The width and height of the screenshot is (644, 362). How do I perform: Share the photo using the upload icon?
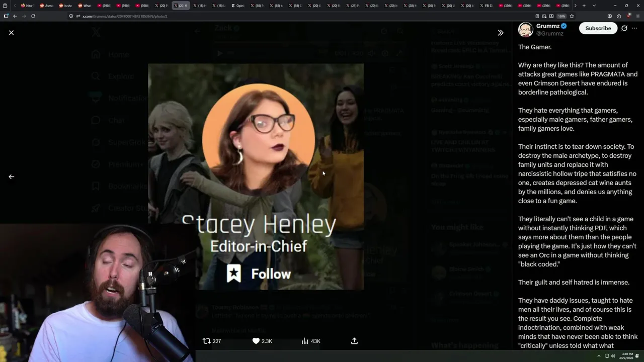tap(354, 341)
